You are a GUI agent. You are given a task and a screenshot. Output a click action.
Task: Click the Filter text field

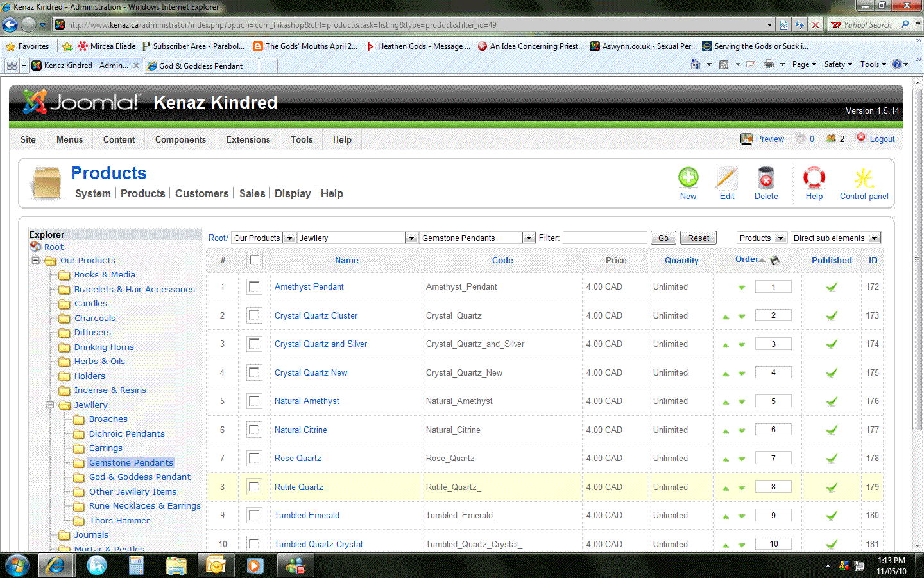coord(604,238)
